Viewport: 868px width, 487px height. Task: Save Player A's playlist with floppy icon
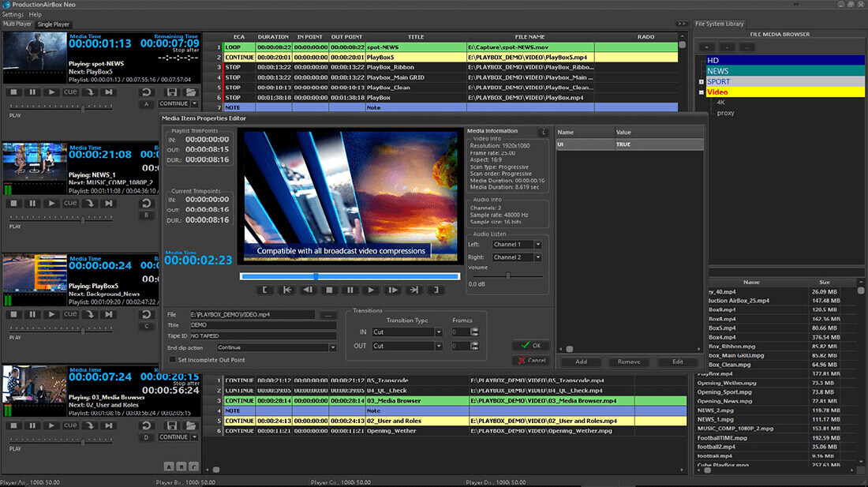[x=172, y=92]
